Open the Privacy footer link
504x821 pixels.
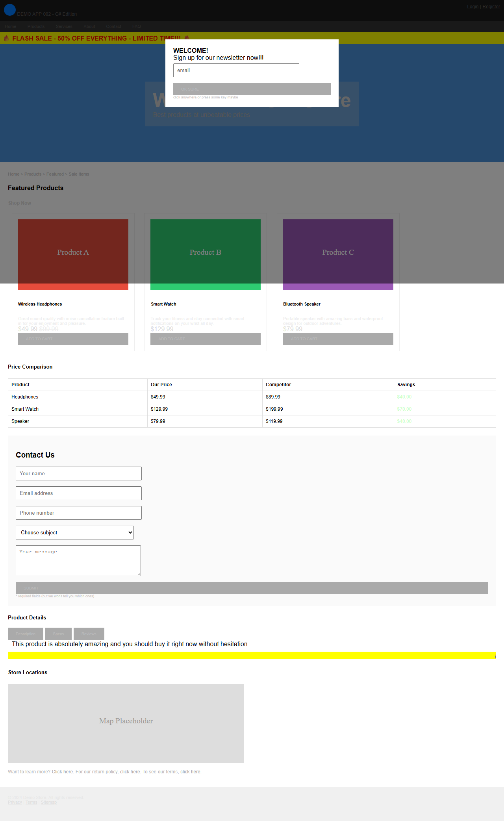(15, 802)
